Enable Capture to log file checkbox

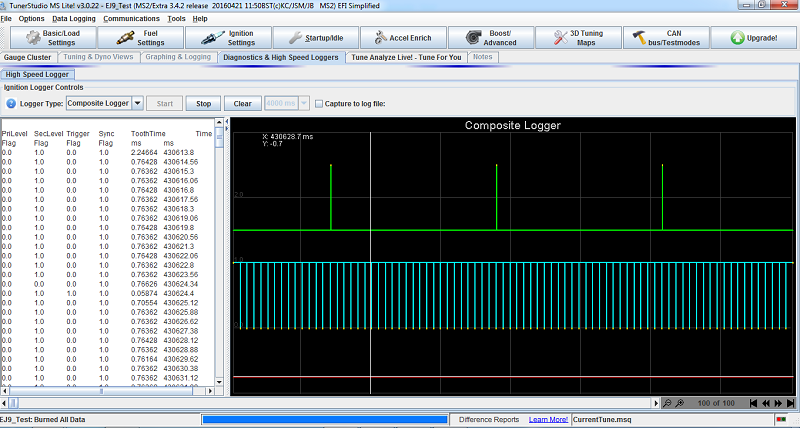tap(319, 103)
